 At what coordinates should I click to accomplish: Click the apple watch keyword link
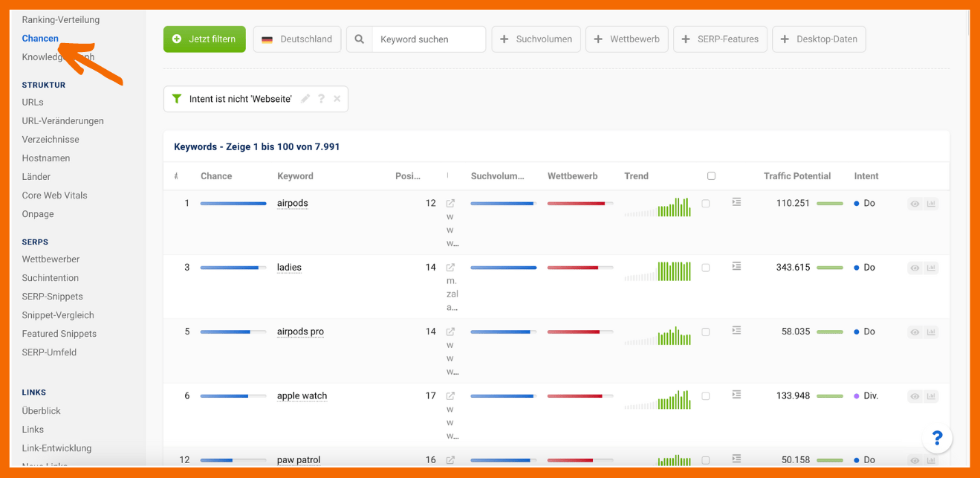pos(302,396)
